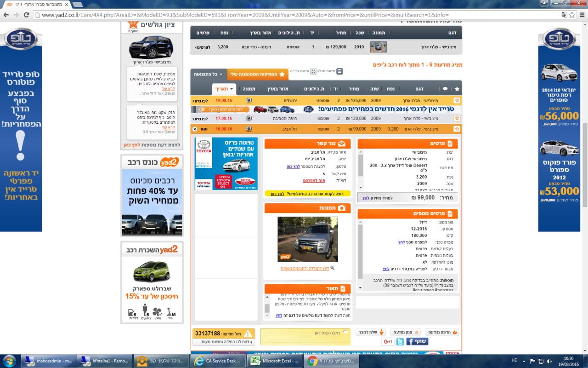Switch to gallery view icon
This screenshot has width=588, height=368.
(x=313, y=71)
